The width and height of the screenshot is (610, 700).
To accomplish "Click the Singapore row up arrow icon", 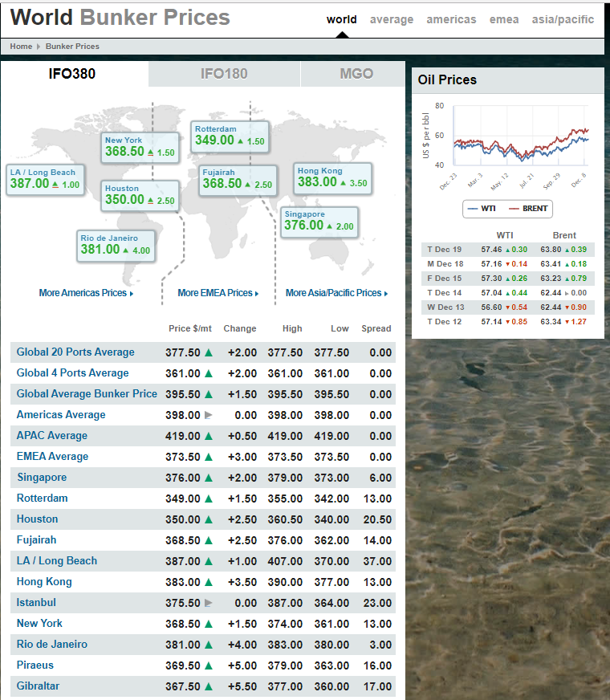I will coord(209,478).
